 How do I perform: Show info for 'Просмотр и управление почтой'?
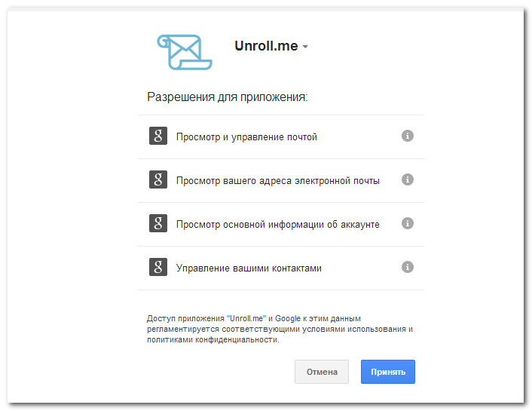click(408, 136)
